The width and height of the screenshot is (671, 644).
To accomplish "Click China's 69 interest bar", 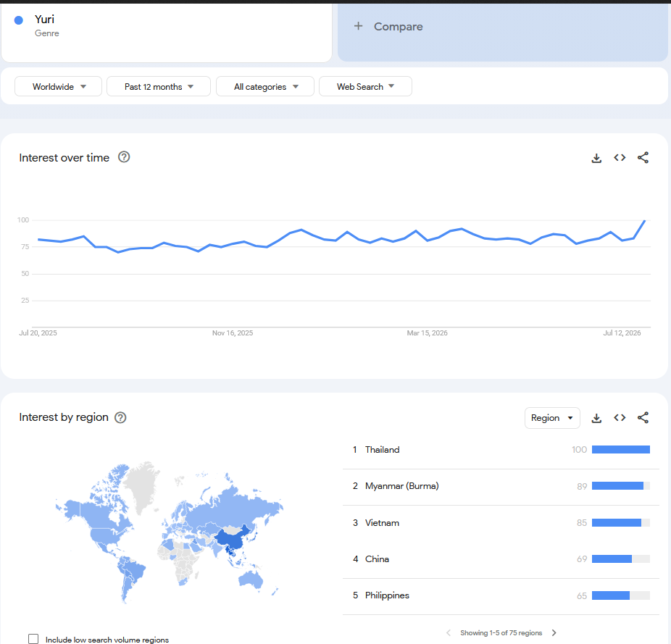I will 612,559.
